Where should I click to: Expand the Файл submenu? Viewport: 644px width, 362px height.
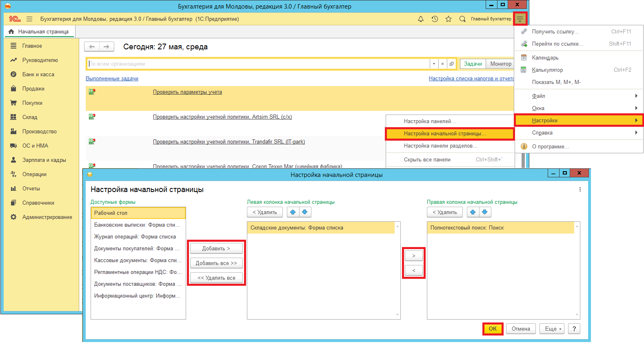(579, 96)
